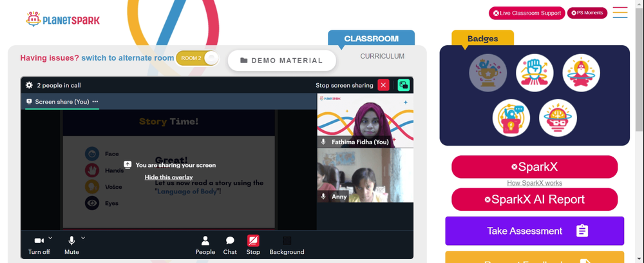
Task: Launch SparkX button
Action: click(535, 167)
